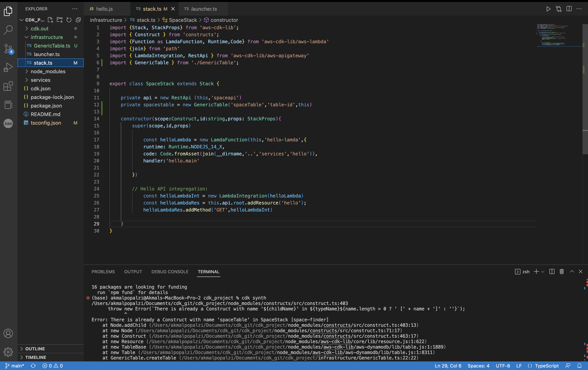588x370 pixels.
Task: Change indentation via Spaces: 4
Action: 478,366
